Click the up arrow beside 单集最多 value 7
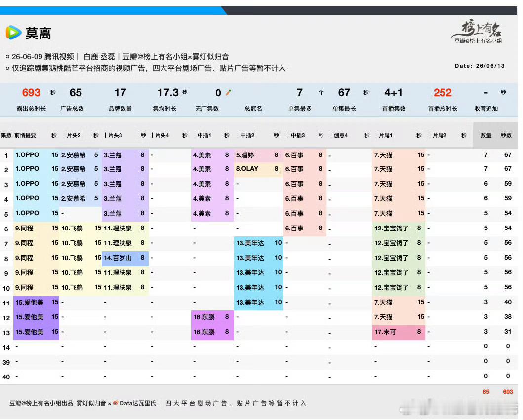This screenshot has width=523, height=420. 321,92
